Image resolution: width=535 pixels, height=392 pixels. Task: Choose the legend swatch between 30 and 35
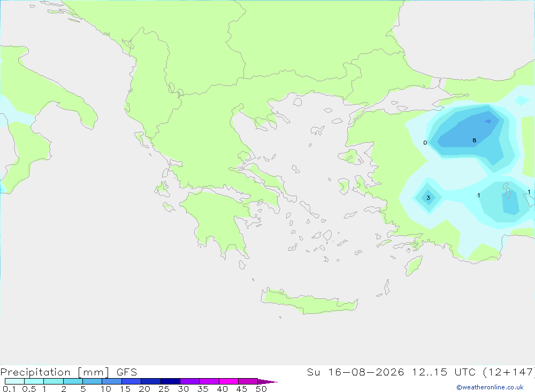[189, 381]
